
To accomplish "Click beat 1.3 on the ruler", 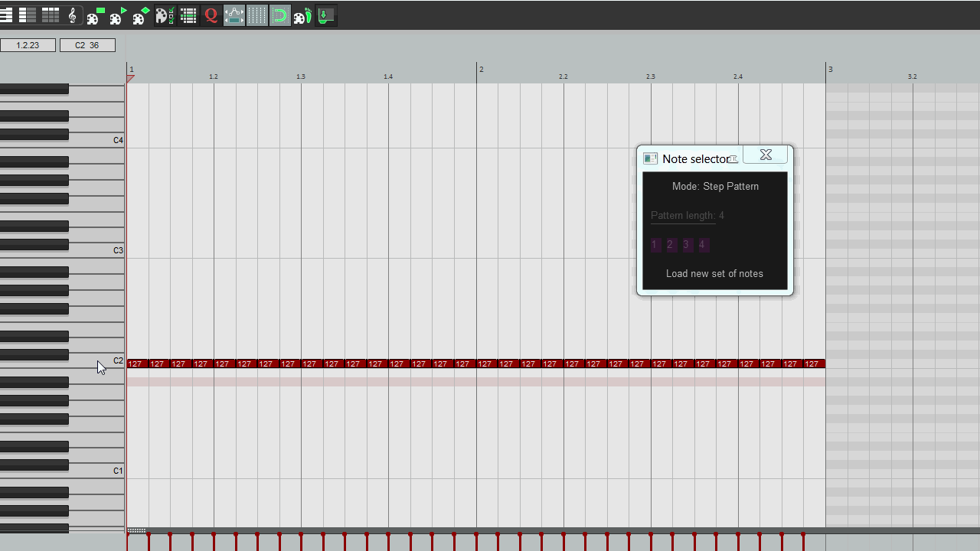I will (x=301, y=77).
